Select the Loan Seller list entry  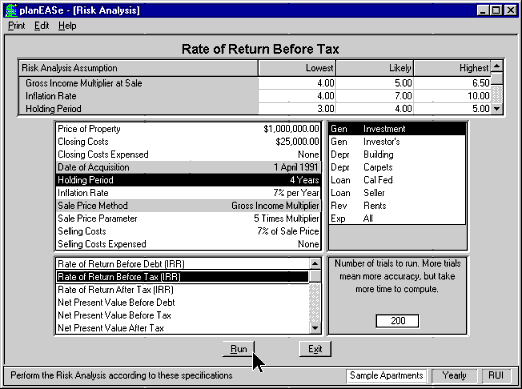coord(397,193)
